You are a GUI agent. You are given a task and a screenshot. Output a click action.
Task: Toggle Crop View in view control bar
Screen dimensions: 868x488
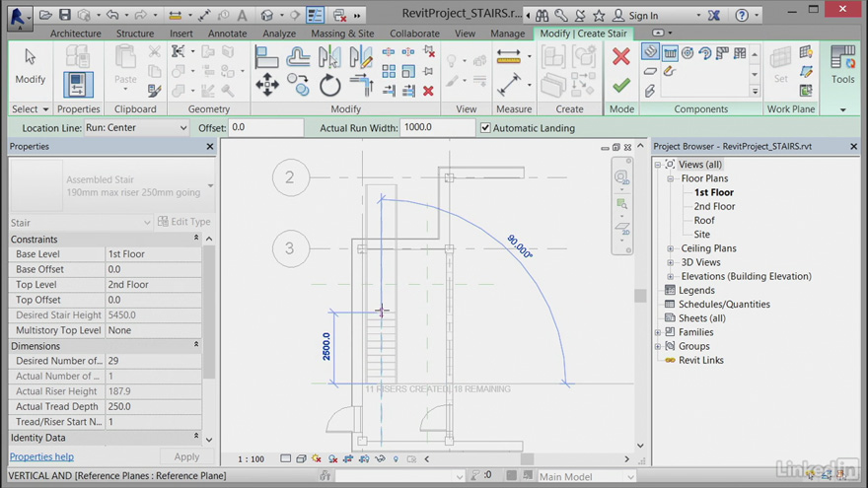348,458
